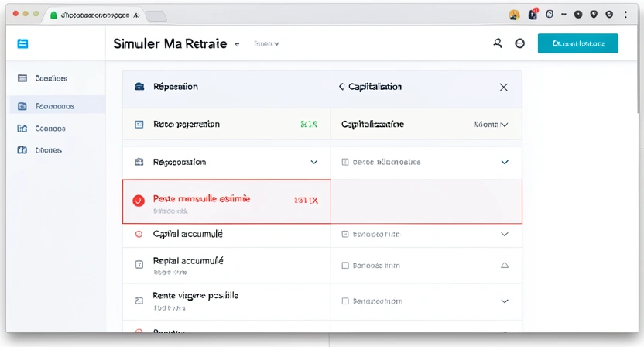Click the calculator icon in Réposation row

pyautogui.click(x=139, y=162)
